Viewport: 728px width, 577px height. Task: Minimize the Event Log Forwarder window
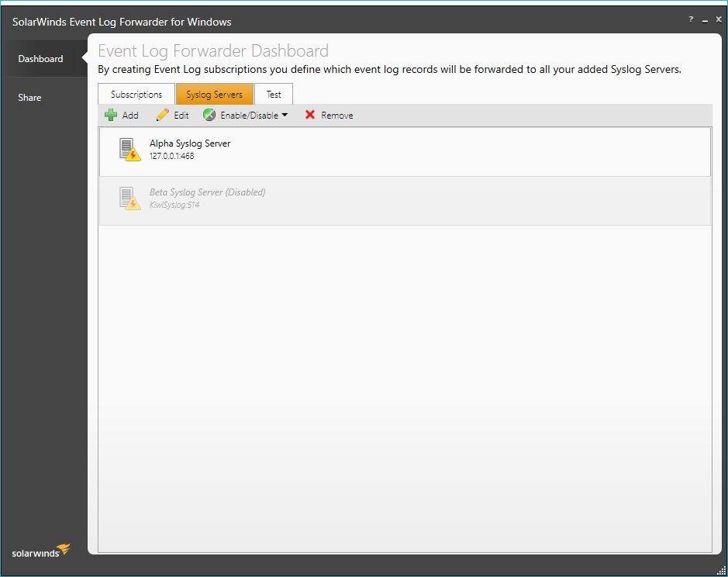705,20
